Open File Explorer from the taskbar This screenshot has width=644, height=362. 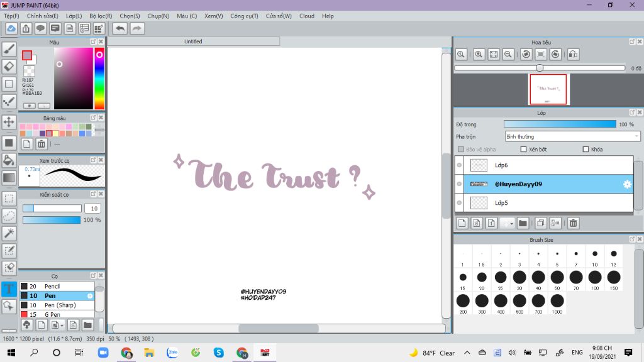[149, 353]
